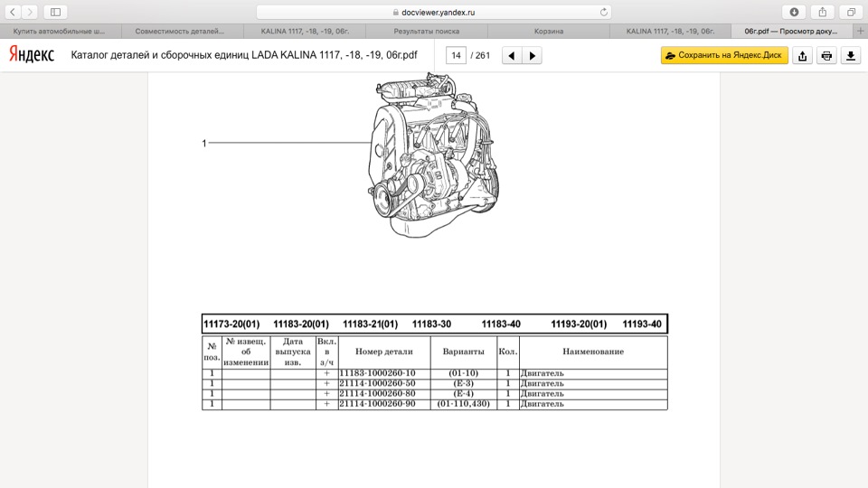
Task: Click 'Наименование' column header
Action: point(593,352)
